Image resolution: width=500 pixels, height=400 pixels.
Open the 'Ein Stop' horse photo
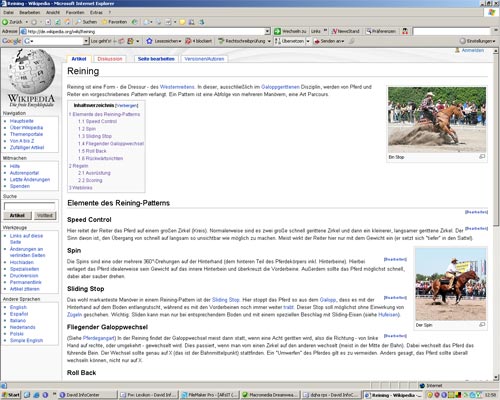437,120
